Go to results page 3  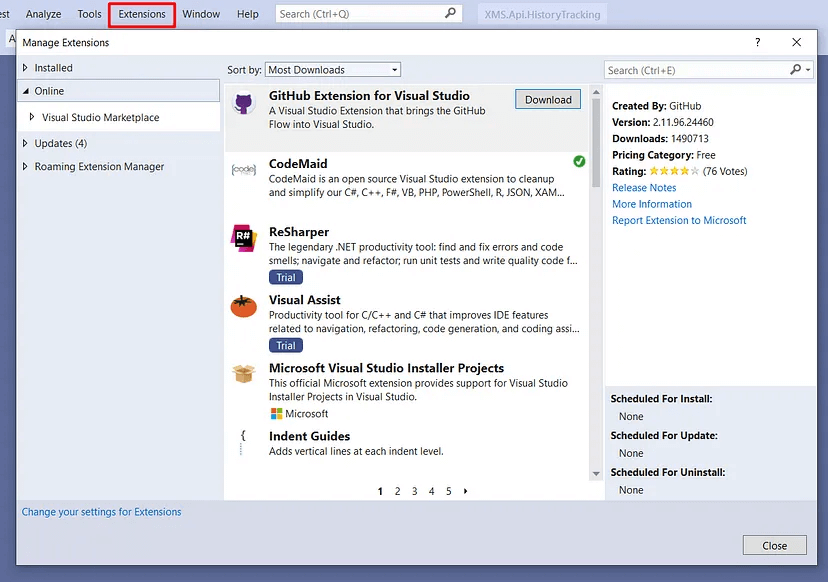pos(414,491)
